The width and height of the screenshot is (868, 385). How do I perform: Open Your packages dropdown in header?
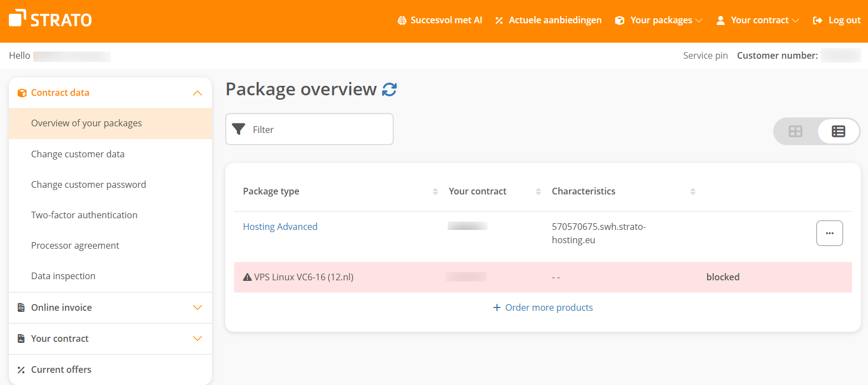pyautogui.click(x=659, y=20)
